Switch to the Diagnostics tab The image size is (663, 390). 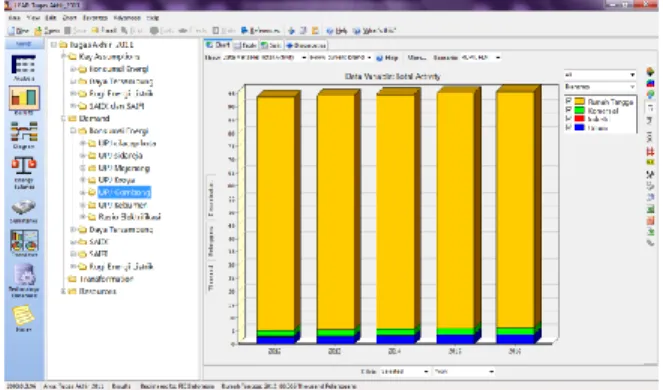(x=306, y=45)
